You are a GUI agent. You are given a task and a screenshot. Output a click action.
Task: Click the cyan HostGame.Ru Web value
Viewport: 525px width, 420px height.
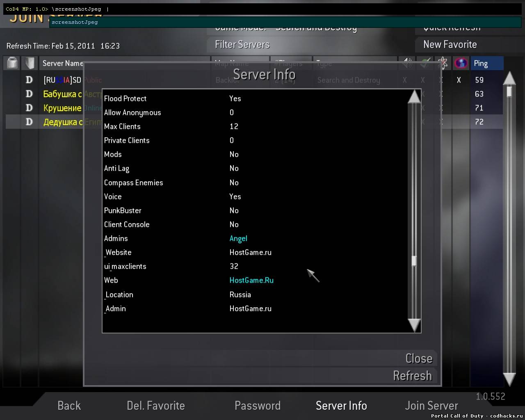(x=251, y=280)
